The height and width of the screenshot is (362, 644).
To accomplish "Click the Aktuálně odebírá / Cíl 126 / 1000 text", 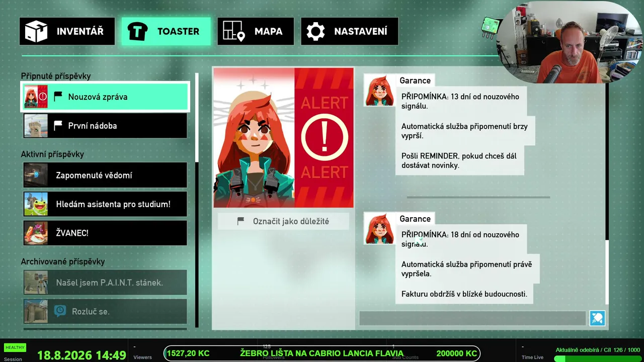I will click(x=598, y=350).
